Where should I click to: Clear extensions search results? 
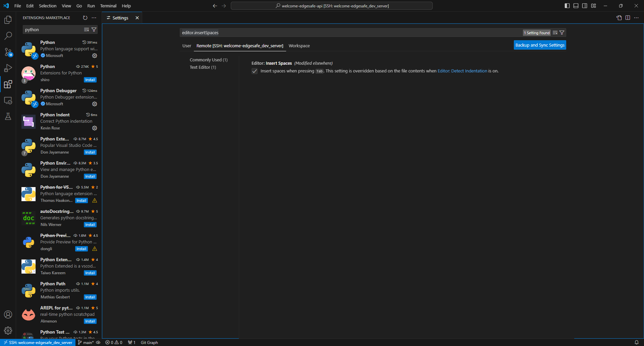coord(87,30)
